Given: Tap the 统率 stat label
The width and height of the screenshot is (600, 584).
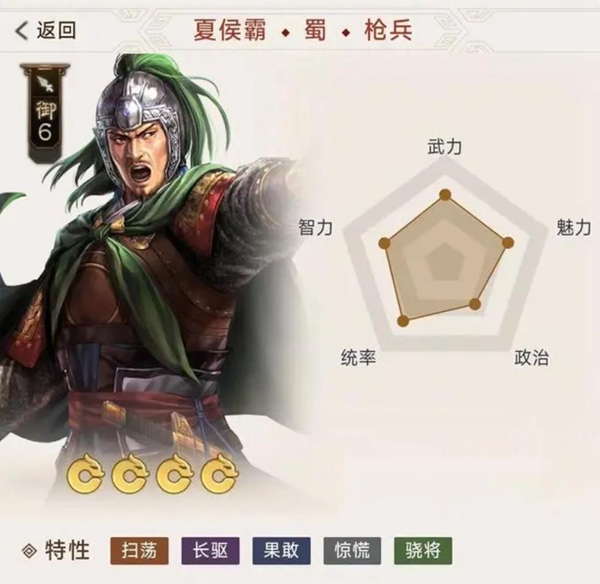Looking at the screenshot, I should tap(358, 357).
